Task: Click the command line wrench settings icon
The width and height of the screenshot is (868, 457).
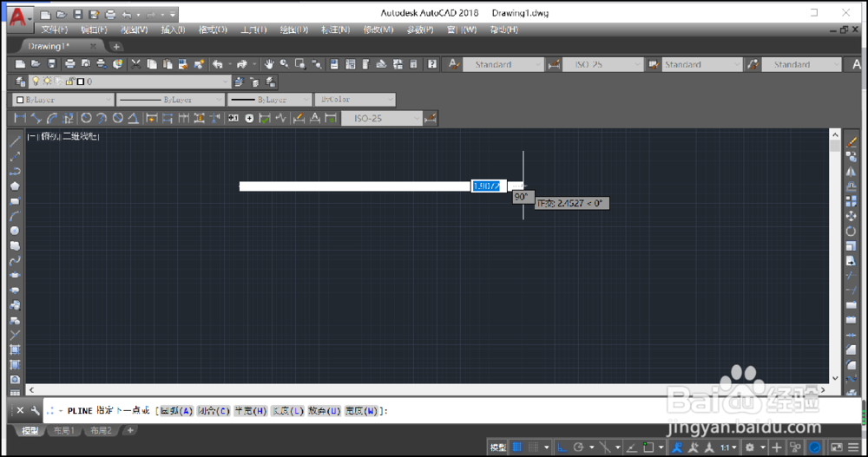Action: 35,410
